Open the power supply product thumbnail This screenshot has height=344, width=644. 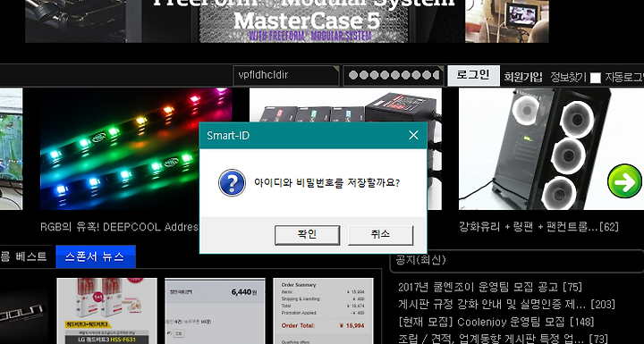(345, 105)
